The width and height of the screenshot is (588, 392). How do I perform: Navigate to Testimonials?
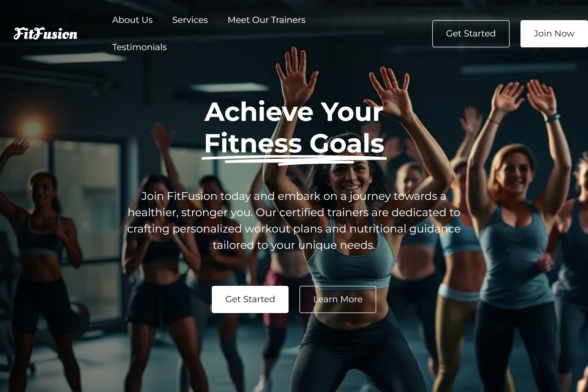click(x=139, y=47)
